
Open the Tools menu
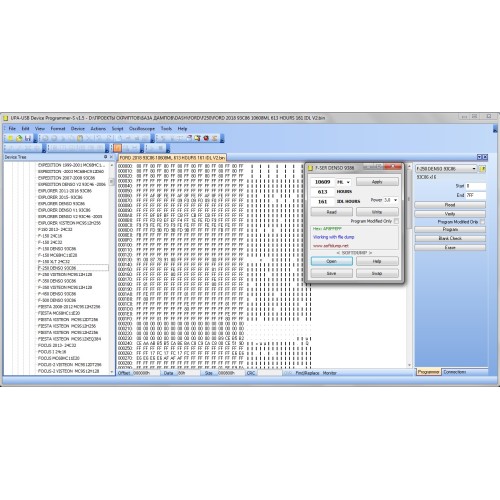[166, 129]
